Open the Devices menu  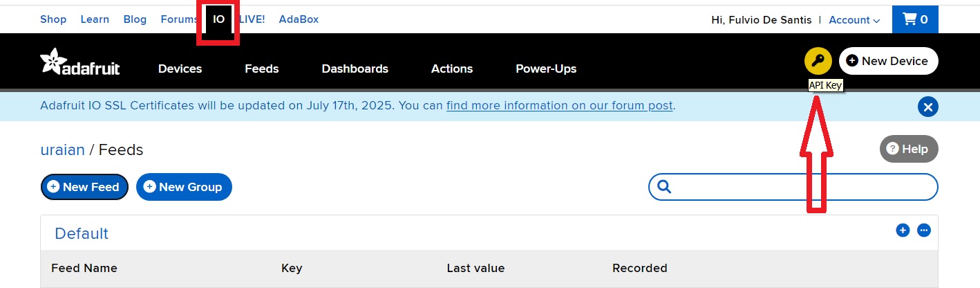(180, 69)
